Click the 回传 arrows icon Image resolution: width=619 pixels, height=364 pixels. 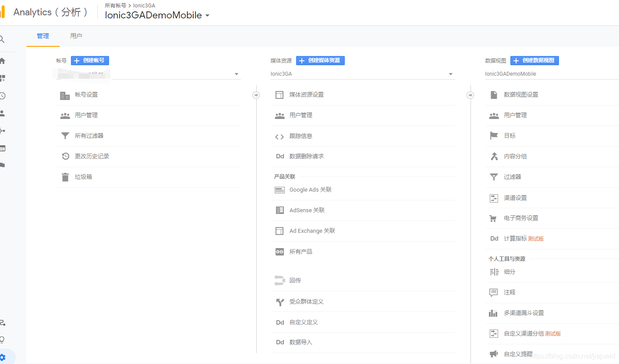point(279,280)
